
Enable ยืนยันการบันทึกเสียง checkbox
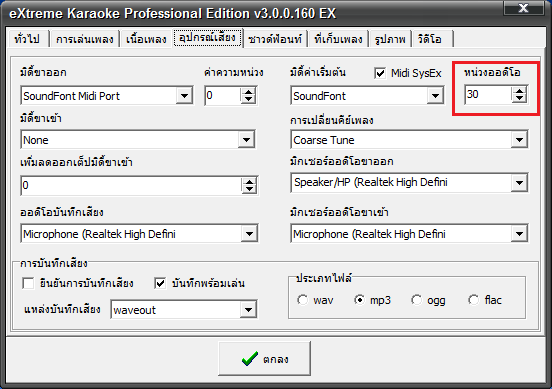pyautogui.click(x=28, y=283)
